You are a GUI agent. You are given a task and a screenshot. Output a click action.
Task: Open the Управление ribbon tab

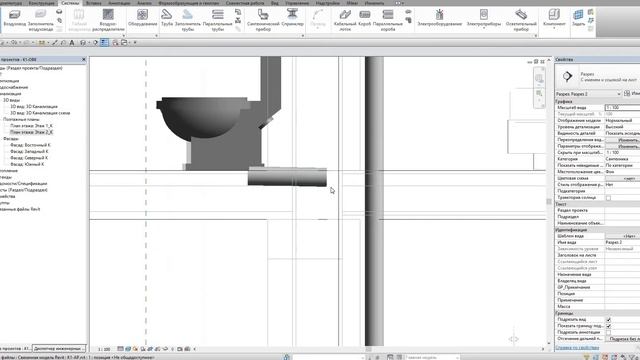(x=297, y=3)
